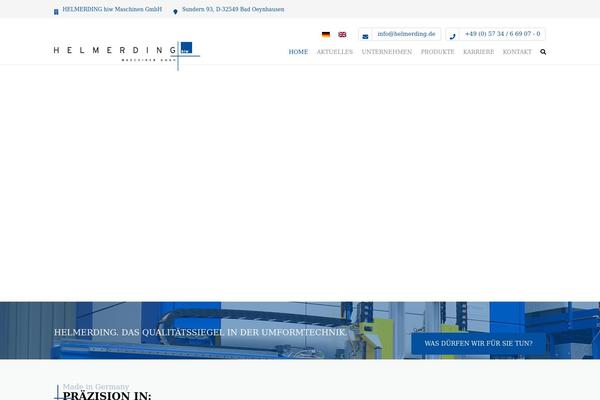Open the KONTAKT menu item
Image resolution: width=600 pixels, height=400 pixels.
coord(517,52)
